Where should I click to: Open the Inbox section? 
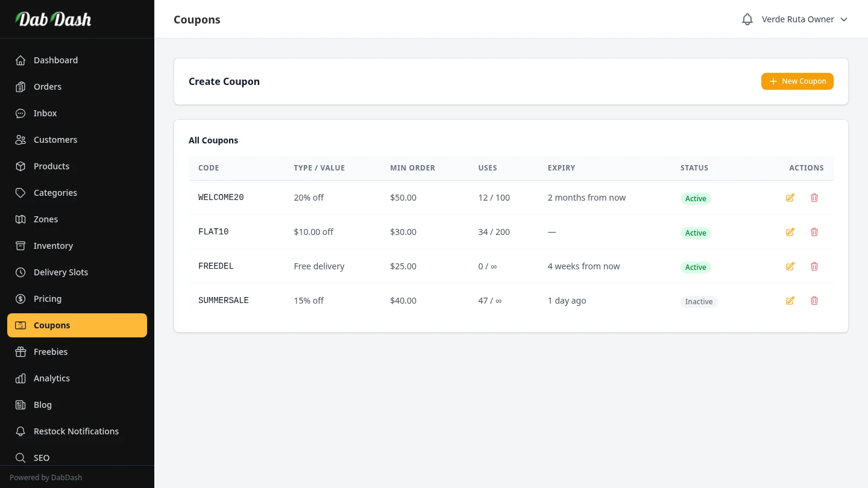[x=45, y=113]
